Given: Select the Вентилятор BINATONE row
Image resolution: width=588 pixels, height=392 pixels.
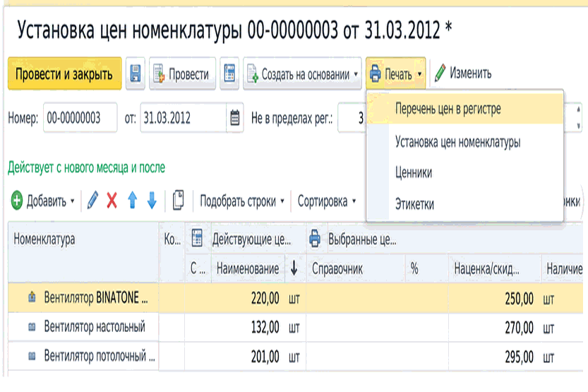Looking at the screenshot, I should pos(296,298).
